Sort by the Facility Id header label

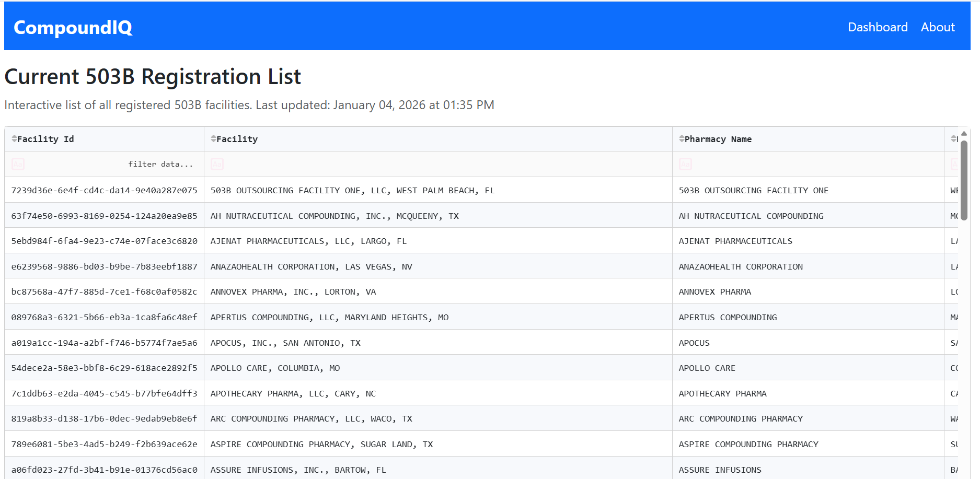click(x=45, y=139)
